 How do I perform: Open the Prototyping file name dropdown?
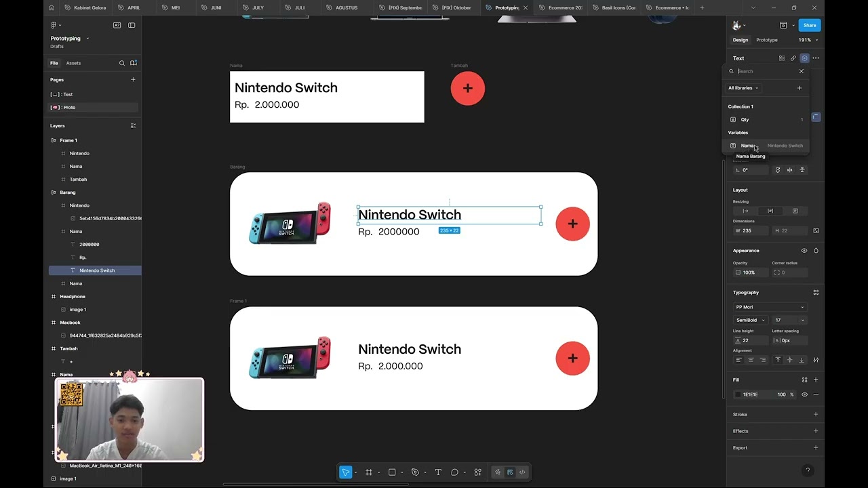coord(87,39)
